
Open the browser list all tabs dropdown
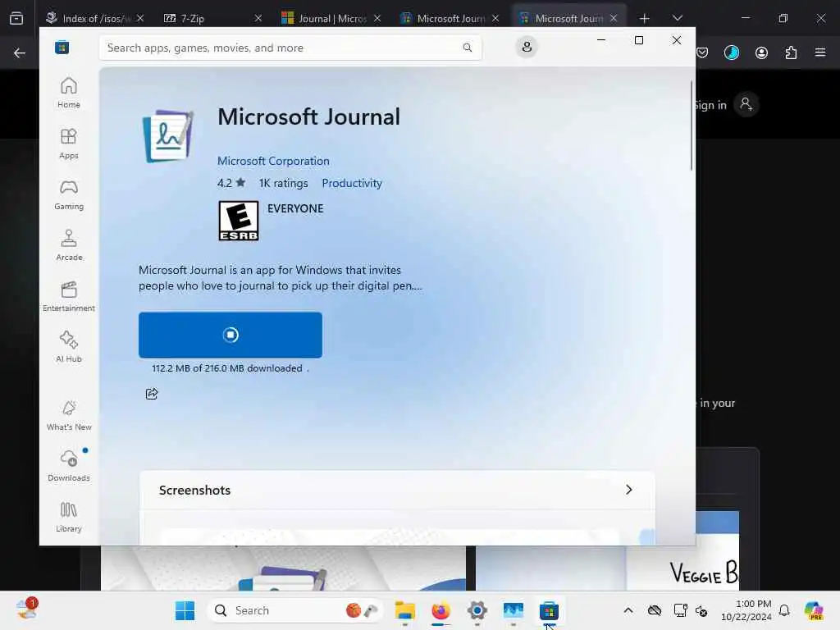click(x=677, y=18)
